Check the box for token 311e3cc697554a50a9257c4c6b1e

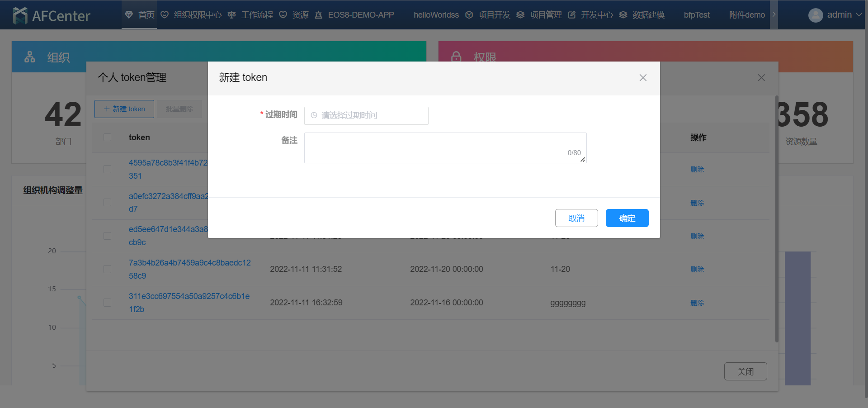(x=107, y=303)
